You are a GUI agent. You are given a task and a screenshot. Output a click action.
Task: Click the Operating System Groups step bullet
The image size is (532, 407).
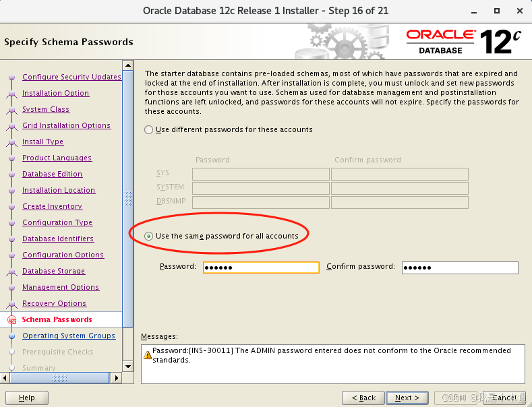click(12, 336)
